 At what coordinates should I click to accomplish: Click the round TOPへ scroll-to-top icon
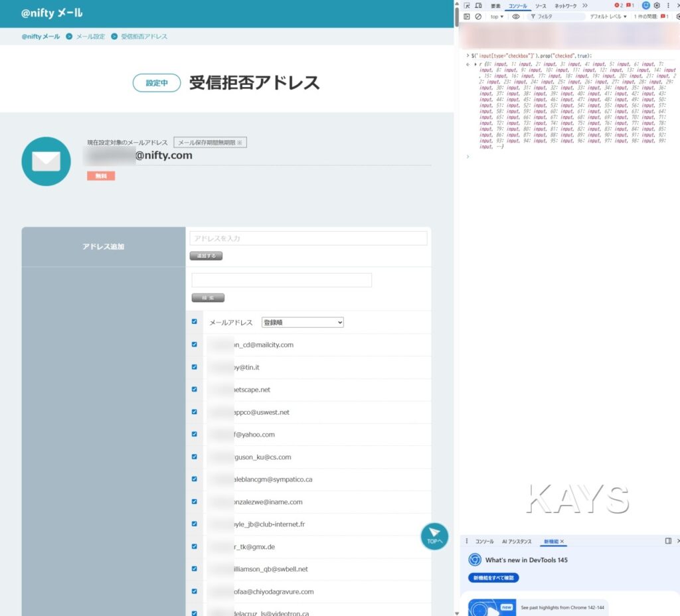pyautogui.click(x=434, y=536)
